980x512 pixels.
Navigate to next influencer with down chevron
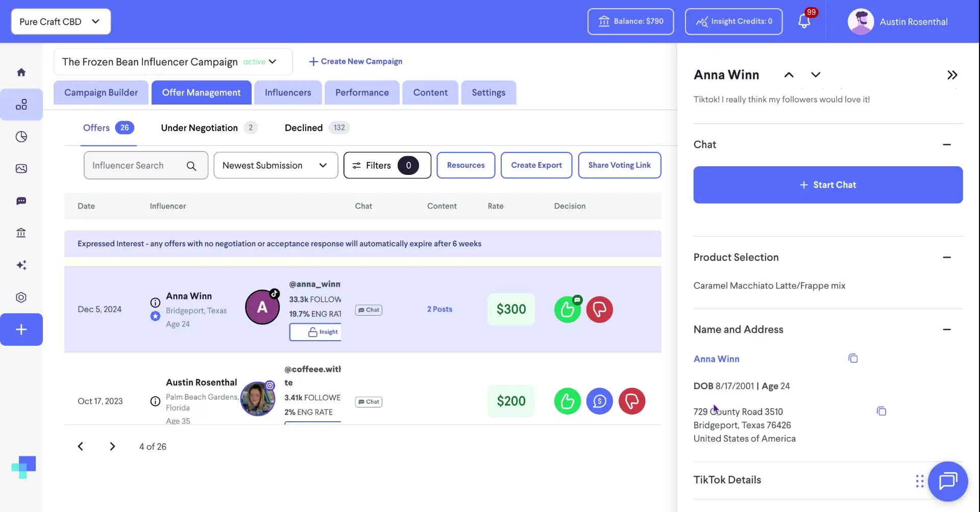815,74
